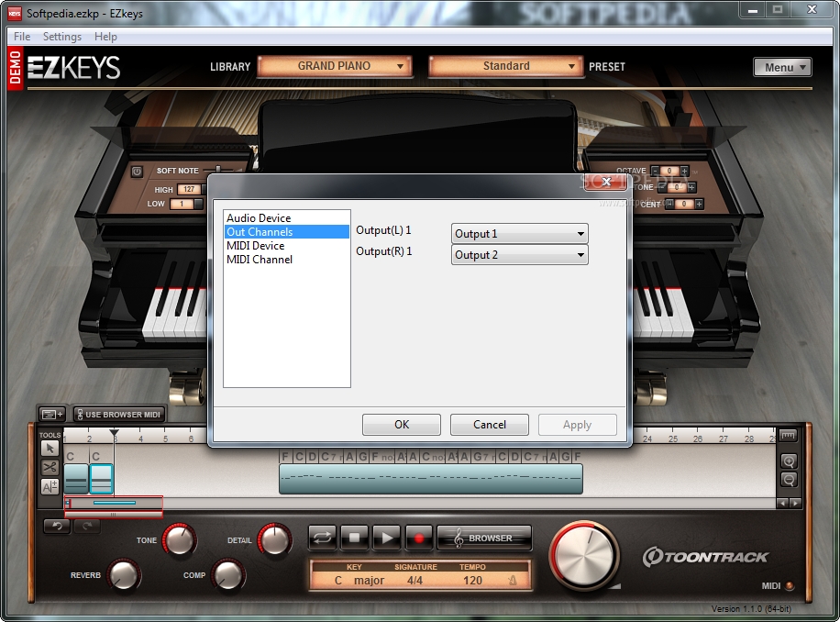840x622 pixels.
Task: Select the long teal MIDI song block
Action: [x=431, y=478]
